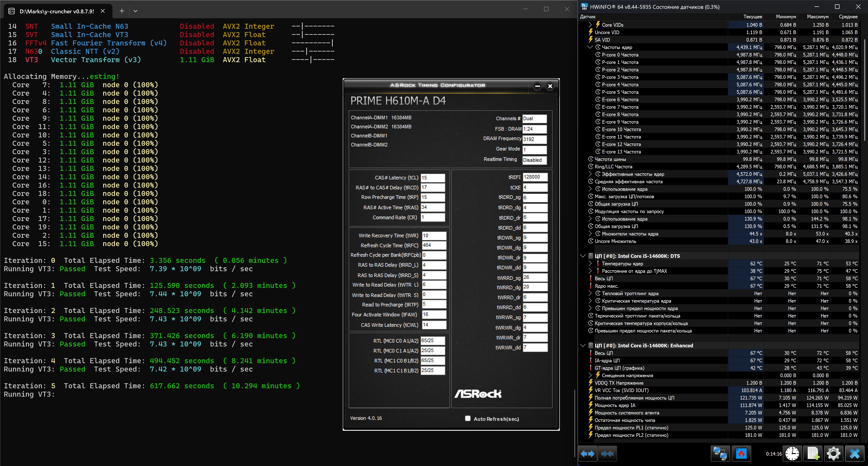Click the CPU flame stress icon
The width and height of the screenshot is (868, 466).
pyautogui.click(x=741, y=454)
